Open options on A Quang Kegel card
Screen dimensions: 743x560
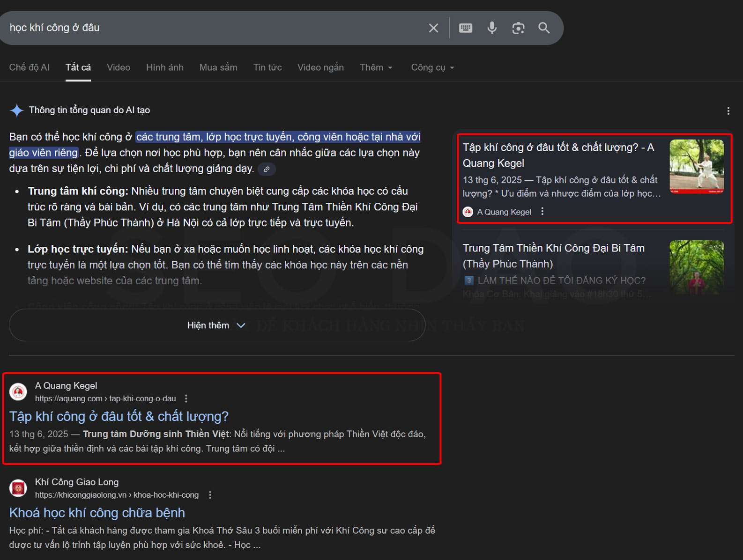pos(542,212)
